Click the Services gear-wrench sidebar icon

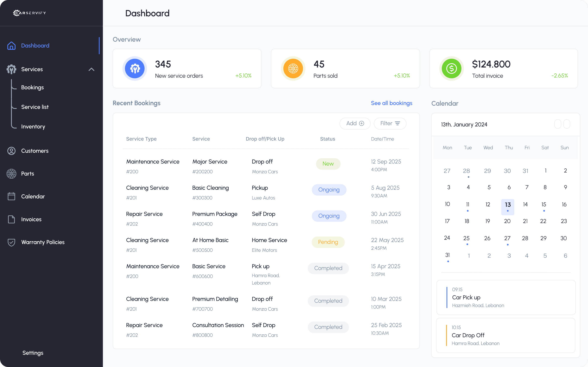pos(11,69)
